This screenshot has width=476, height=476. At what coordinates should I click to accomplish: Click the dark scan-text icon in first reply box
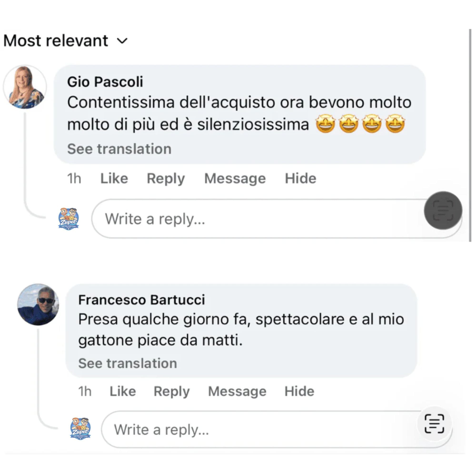[443, 210]
